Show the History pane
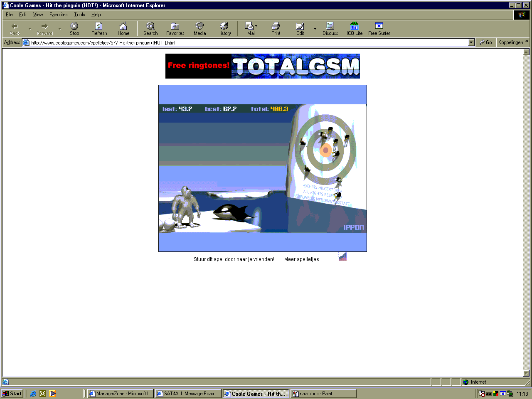 (x=224, y=29)
